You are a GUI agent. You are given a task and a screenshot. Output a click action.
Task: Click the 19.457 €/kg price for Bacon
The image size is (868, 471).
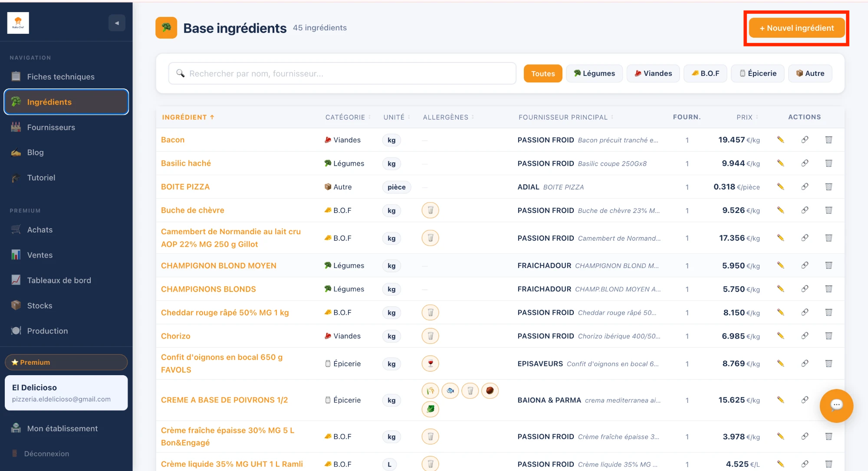739,140
